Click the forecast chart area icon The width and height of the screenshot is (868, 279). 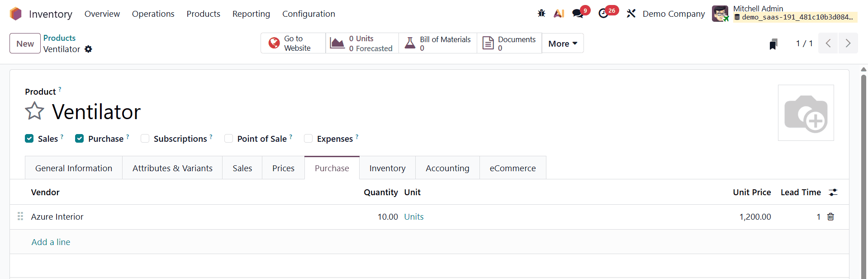(337, 43)
